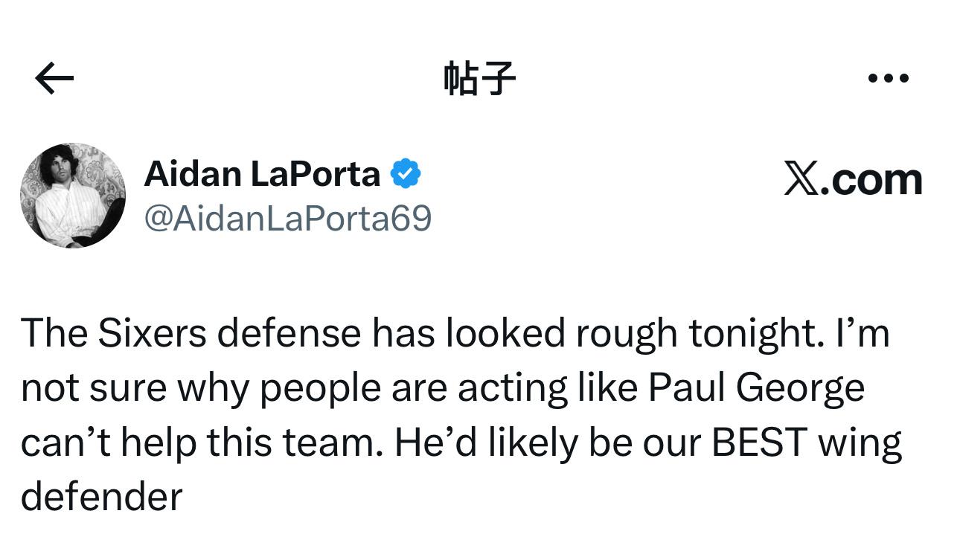Click the X.com link
The width and height of the screenshot is (960, 560).
pos(853,177)
